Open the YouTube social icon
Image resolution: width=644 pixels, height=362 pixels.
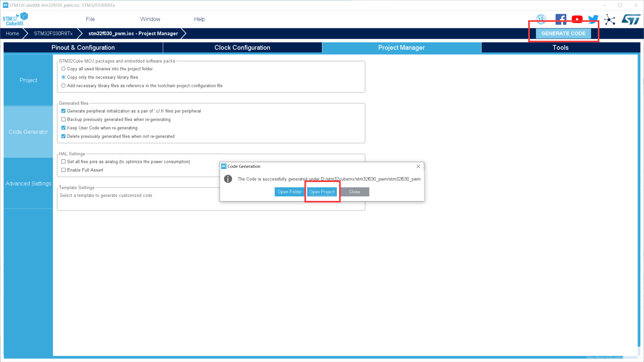pos(577,18)
